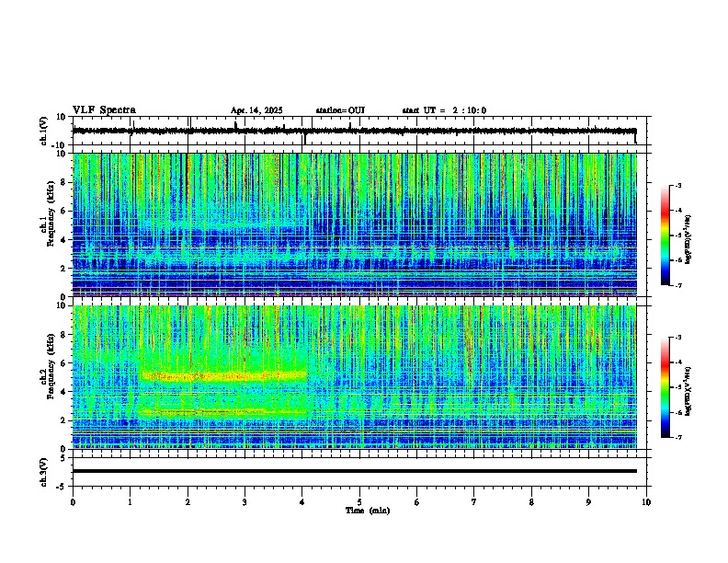Click the "8" kHz tick on ch.2 axis
This screenshot has height=563, width=728.
(64, 335)
